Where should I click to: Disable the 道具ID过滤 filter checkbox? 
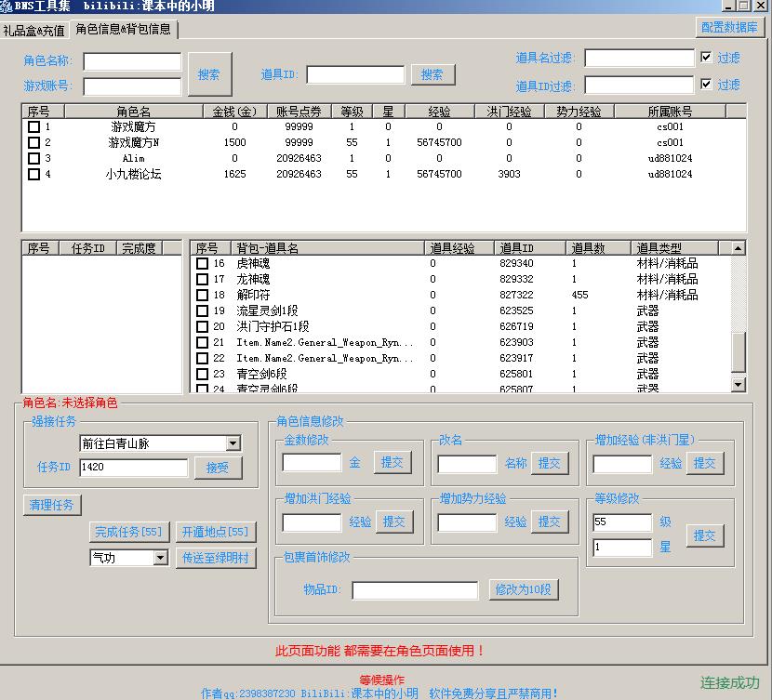click(706, 85)
